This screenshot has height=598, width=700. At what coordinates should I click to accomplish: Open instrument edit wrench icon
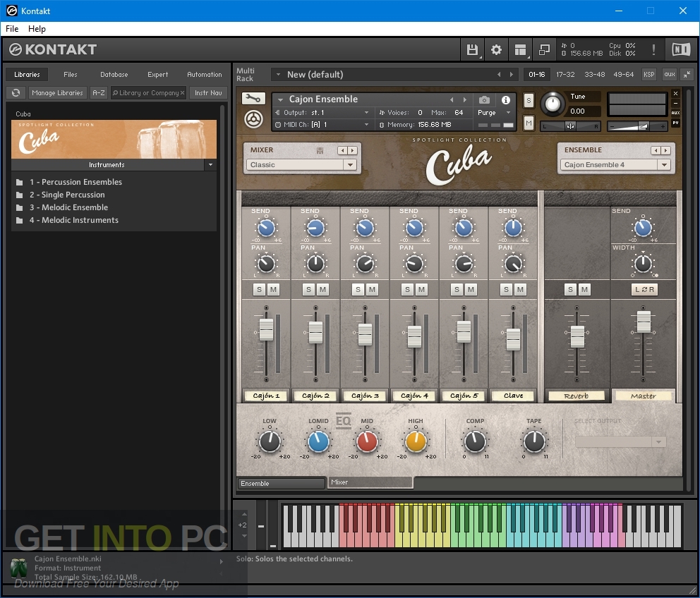click(253, 98)
